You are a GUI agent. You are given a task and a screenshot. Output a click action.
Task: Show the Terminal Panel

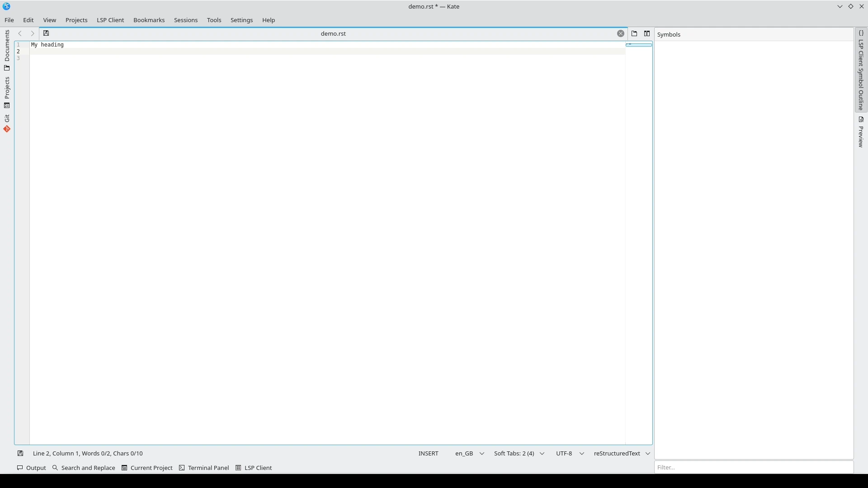(x=204, y=468)
